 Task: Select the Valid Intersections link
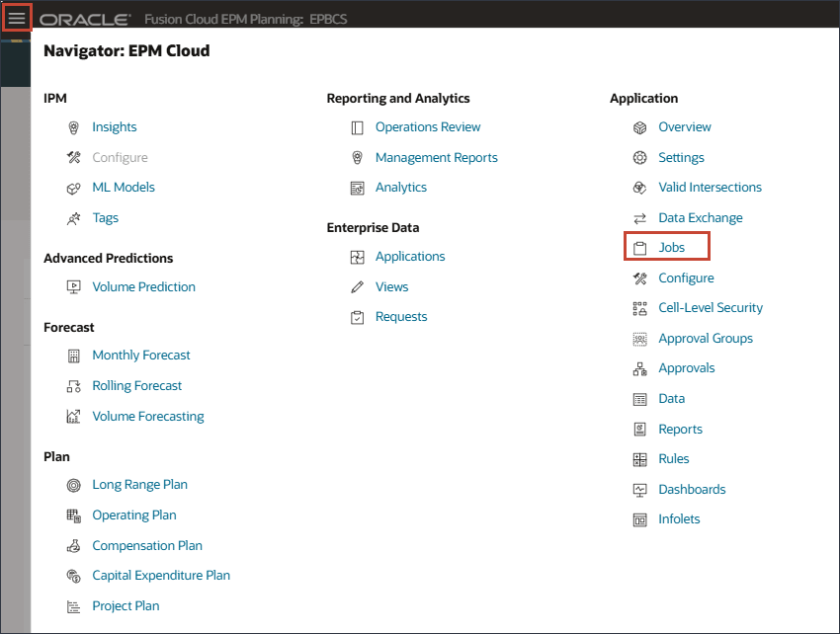(710, 188)
